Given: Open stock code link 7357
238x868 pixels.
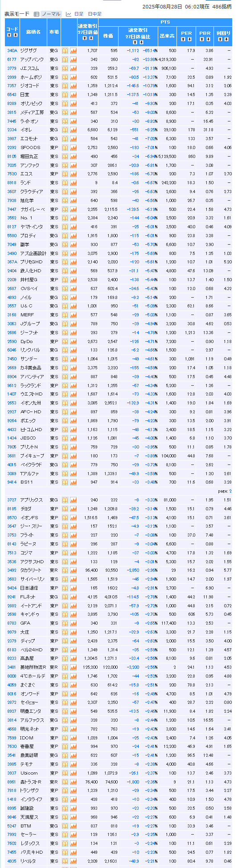Looking at the screenshot, I should click(x=12, y=86).
